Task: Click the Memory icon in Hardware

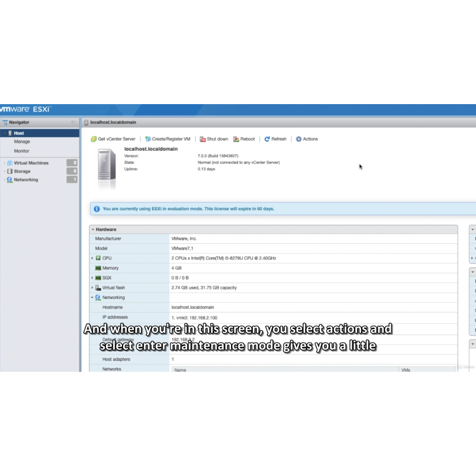Action: [x=98, y=268]
